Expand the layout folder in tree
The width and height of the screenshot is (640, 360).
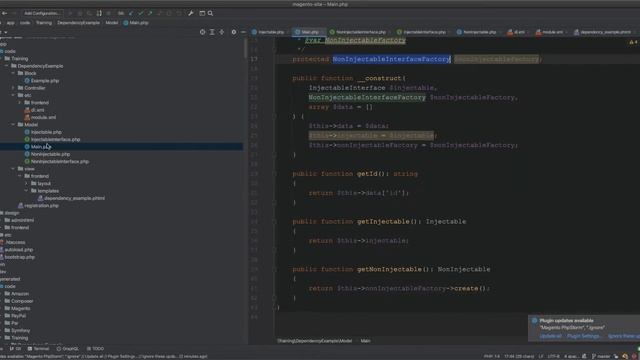26,183
